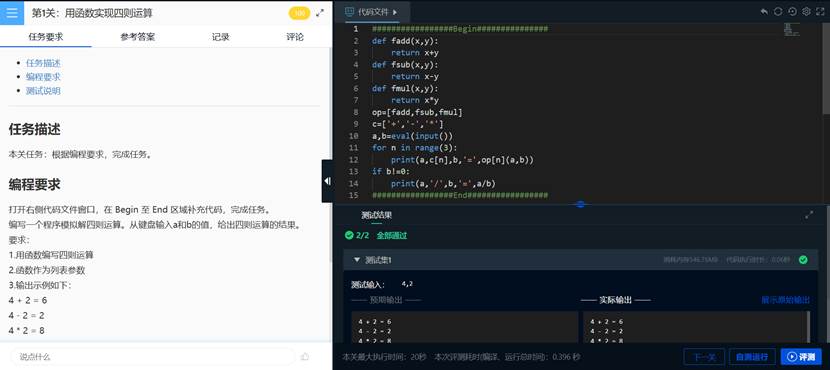Viewport: 830px width, 370px height.
Task: Click the 'for n in range(3):' code line
Action: point(414,148)
